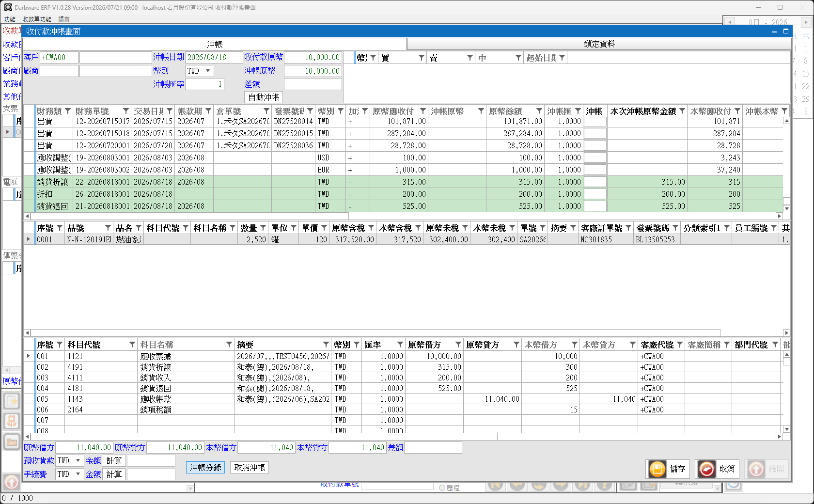Filter the 品號 column in item grid
Viewport: 814px width, 504px height.
click(x=108, y=228)
